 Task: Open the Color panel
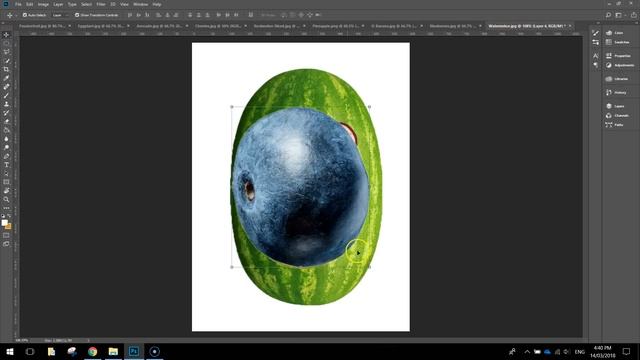pos(615,33)
